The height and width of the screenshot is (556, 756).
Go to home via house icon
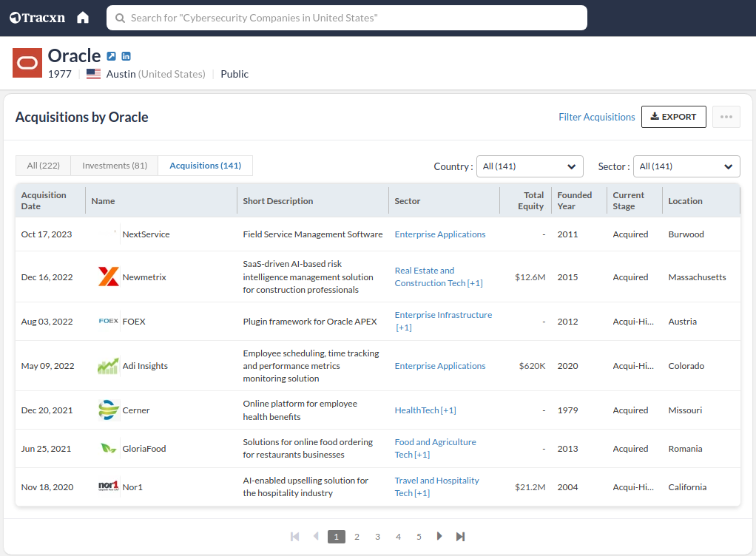coord(83,18)
